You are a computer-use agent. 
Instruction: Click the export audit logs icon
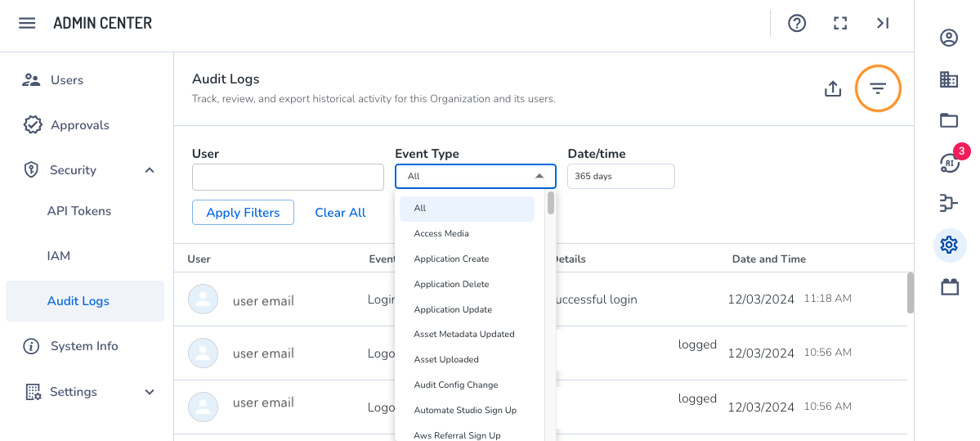click(x=832, y=88)
